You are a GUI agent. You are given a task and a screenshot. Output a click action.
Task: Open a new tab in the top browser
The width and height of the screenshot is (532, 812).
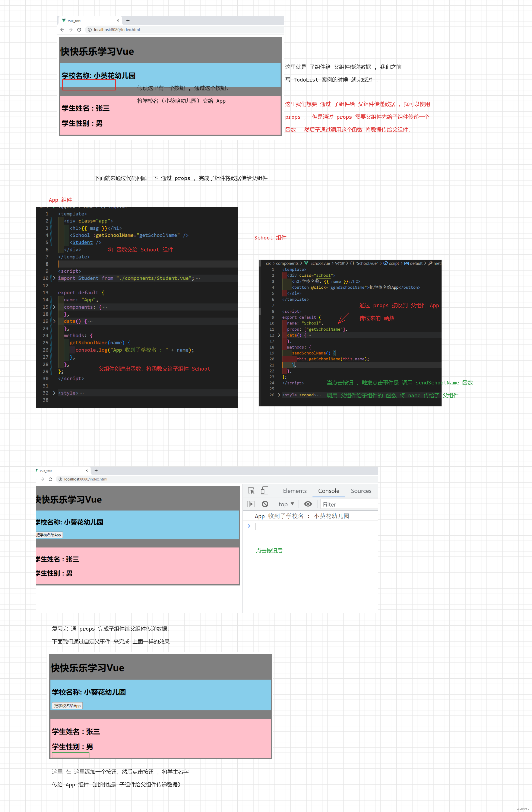pos(128,20)
